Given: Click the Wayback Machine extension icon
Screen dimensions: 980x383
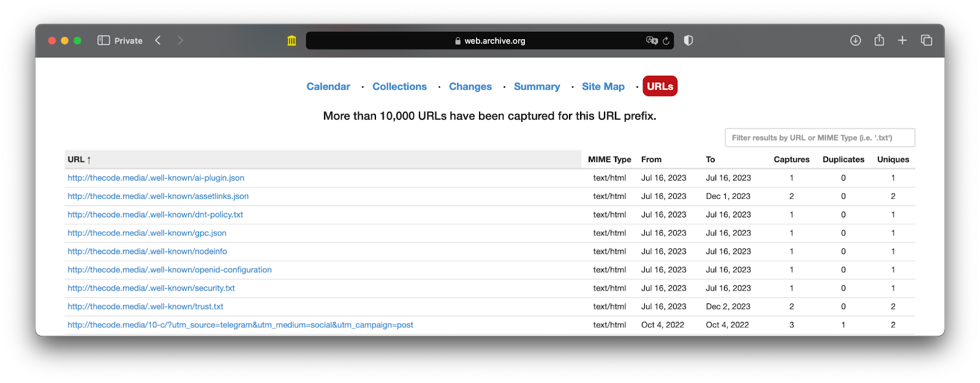Looking at the screenshot, I should (292, 41).
